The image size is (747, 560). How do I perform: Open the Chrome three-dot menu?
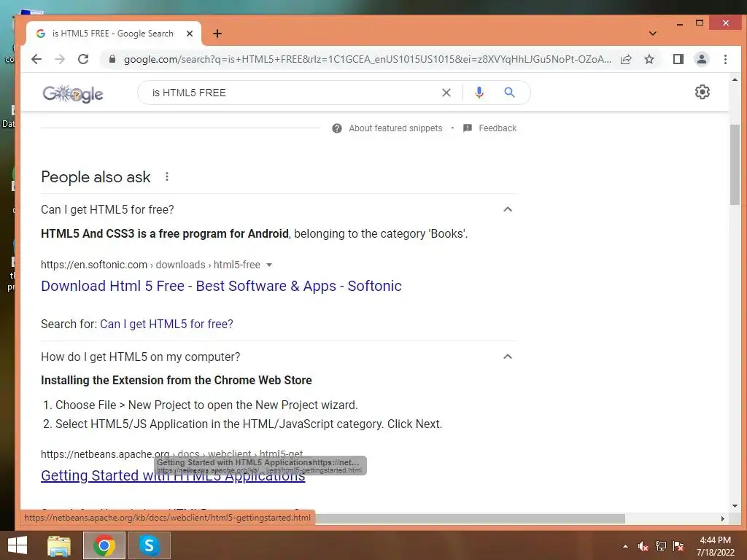pos(725,59)
